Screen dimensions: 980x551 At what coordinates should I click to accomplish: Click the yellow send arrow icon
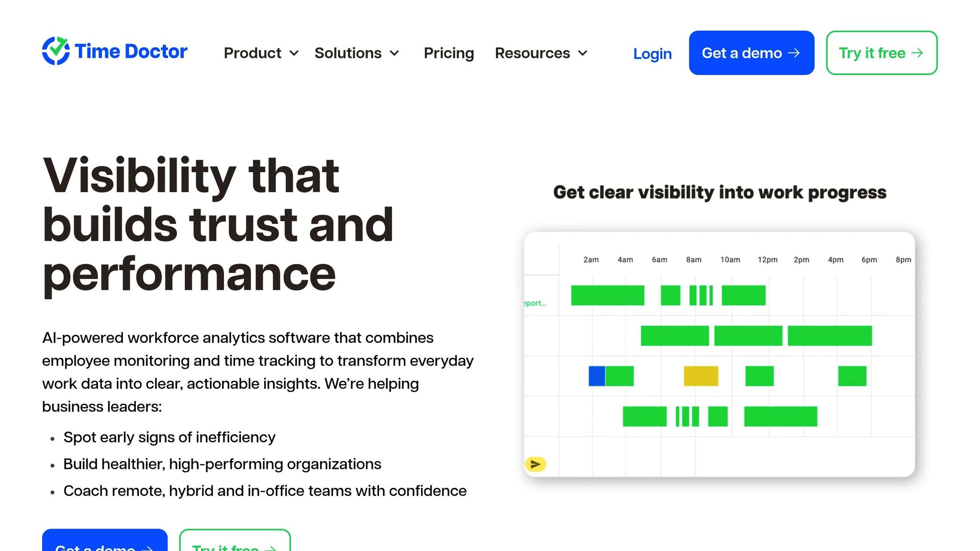535,464
